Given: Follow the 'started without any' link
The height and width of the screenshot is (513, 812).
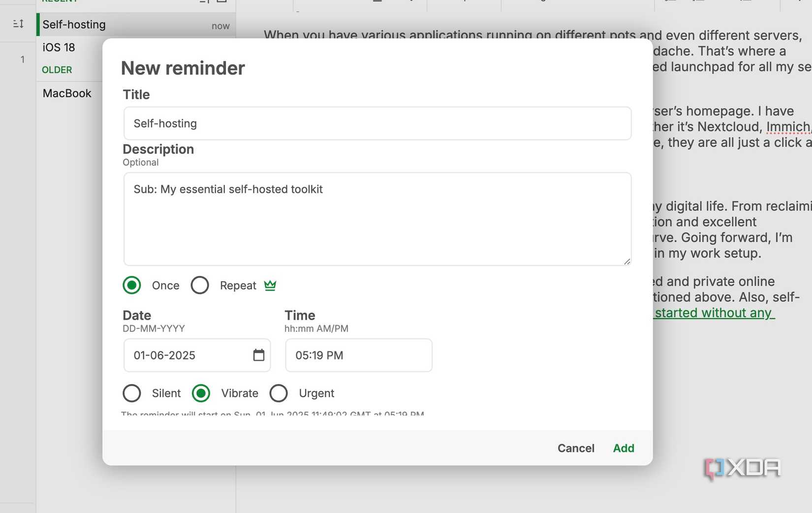Looking at the screenshot, I should (x=714, y=313).
